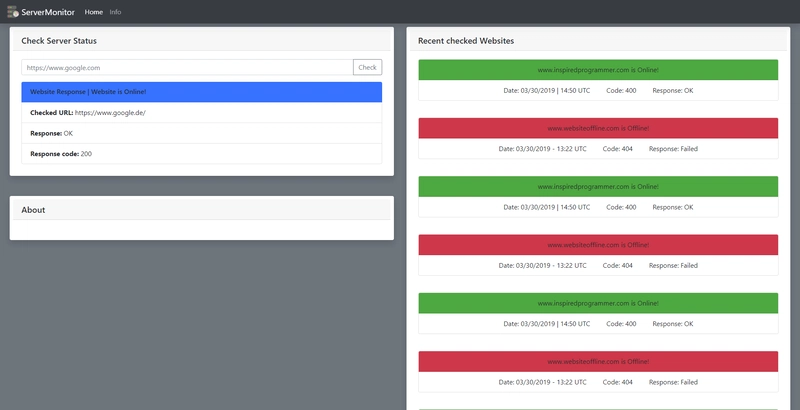Click the second red websiteoffline.com Offline banner
This screenshot has width=800, height=410.
[598, 244]
